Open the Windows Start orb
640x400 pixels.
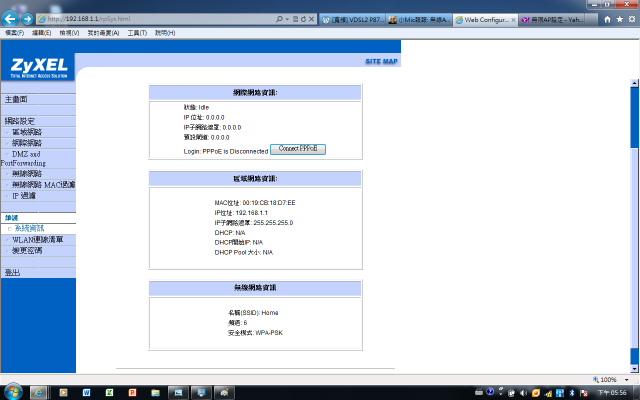tap(13, 392)
